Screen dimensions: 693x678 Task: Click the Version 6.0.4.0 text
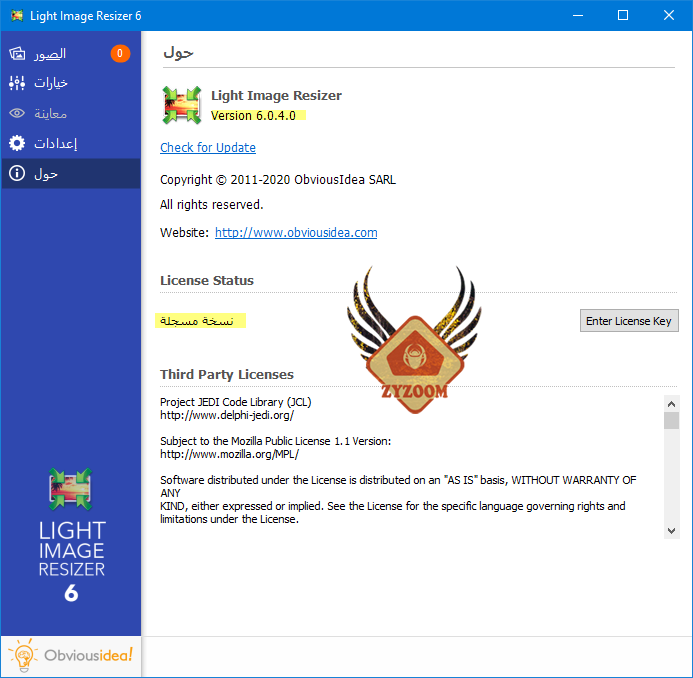point(253,116)
